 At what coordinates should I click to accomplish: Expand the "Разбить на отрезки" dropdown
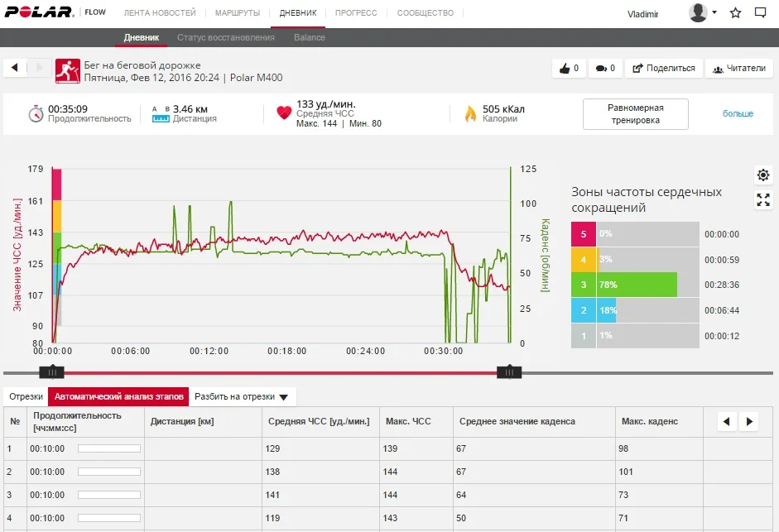(243, 397)
